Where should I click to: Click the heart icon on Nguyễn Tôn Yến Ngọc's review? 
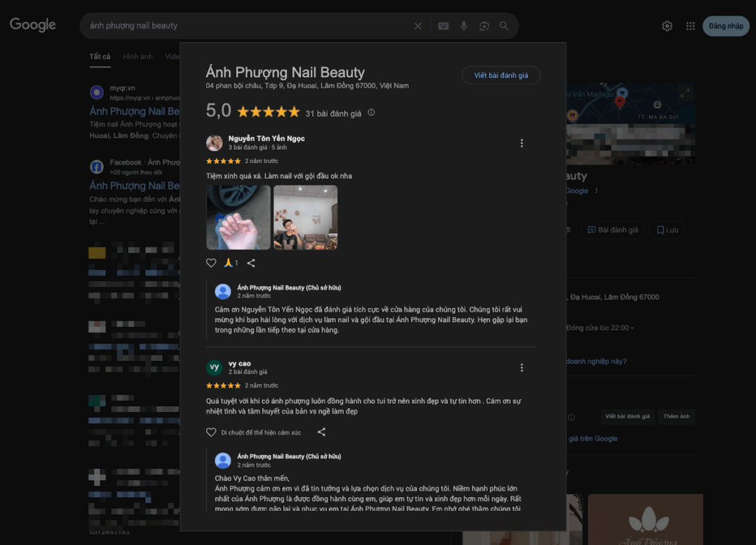(x=211, y=263)
